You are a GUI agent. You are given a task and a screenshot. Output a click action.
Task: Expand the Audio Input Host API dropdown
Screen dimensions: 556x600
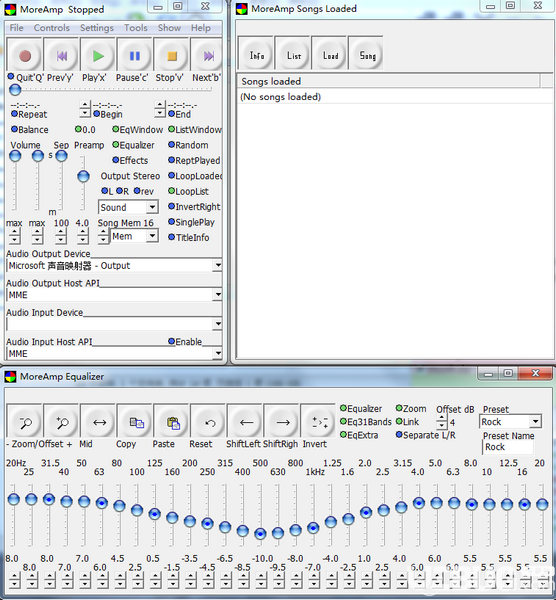point(218,353)
